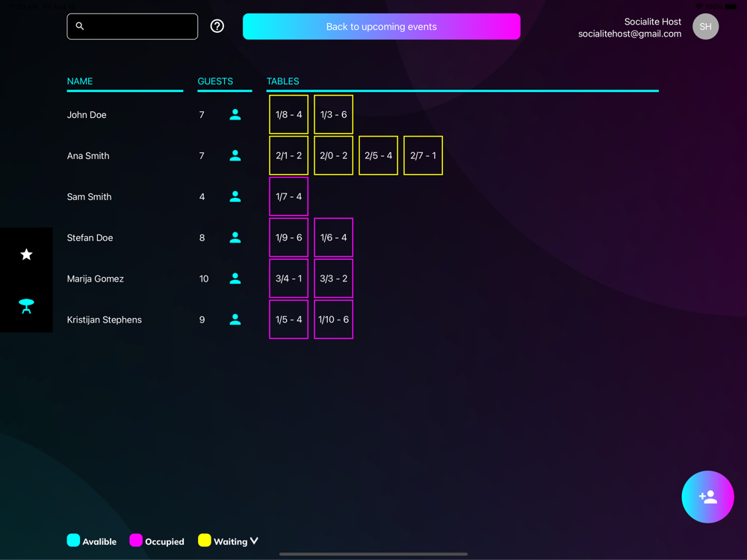Select table 2/1 - 2
Image resolution: width=747 pixels, height=560 pixels.
point(288,156)
